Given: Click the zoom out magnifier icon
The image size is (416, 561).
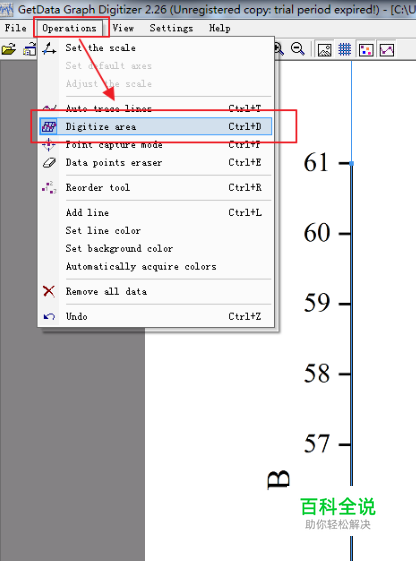Looking at the screenshot, I should click(298, 49).
